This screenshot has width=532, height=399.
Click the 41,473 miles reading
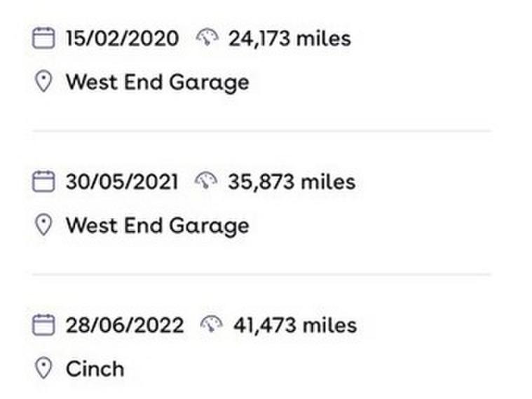pyautogui.click(x=295, y=325)
